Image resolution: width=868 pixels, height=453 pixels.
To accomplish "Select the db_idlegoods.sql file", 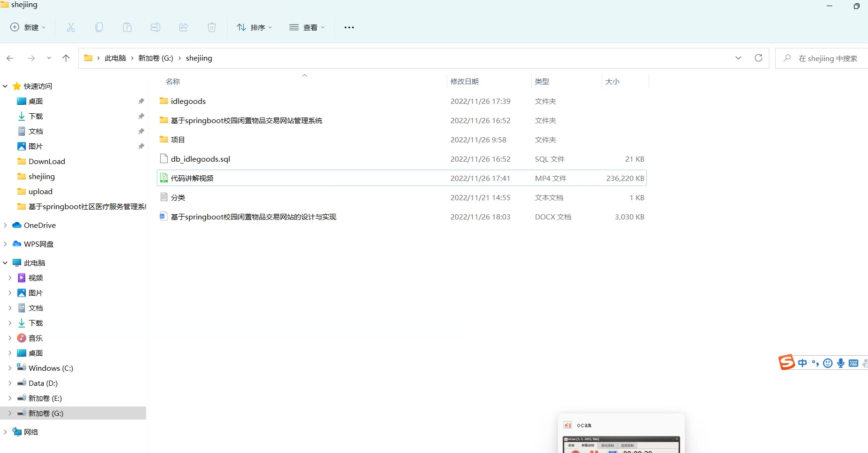I will pyautogui.click(x=201, y=159).
